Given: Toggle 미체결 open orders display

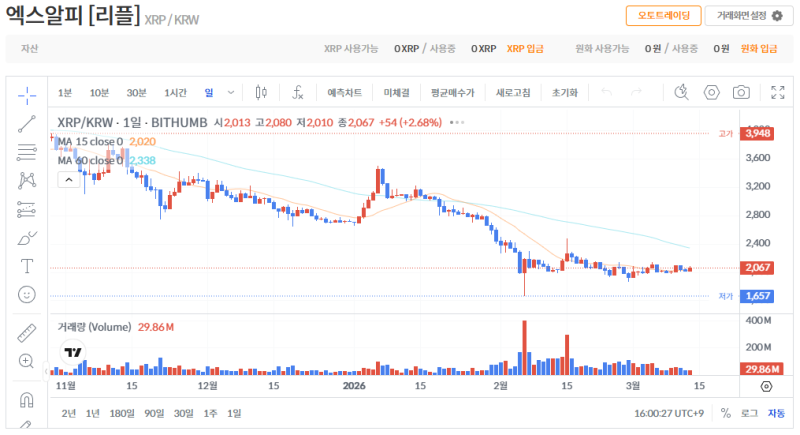Looking at the screenshot, I should coord(396,92).
